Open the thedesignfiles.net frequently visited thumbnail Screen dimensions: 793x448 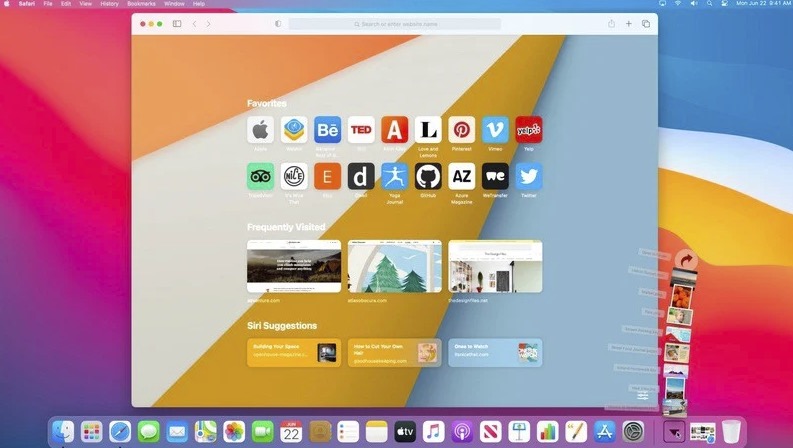click(495, 266)
